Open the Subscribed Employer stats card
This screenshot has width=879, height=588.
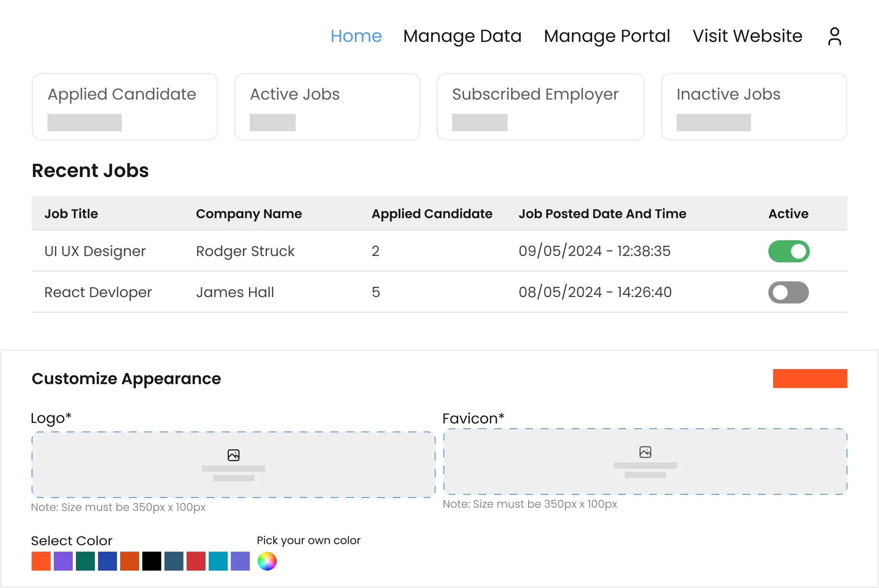point(541,107)
